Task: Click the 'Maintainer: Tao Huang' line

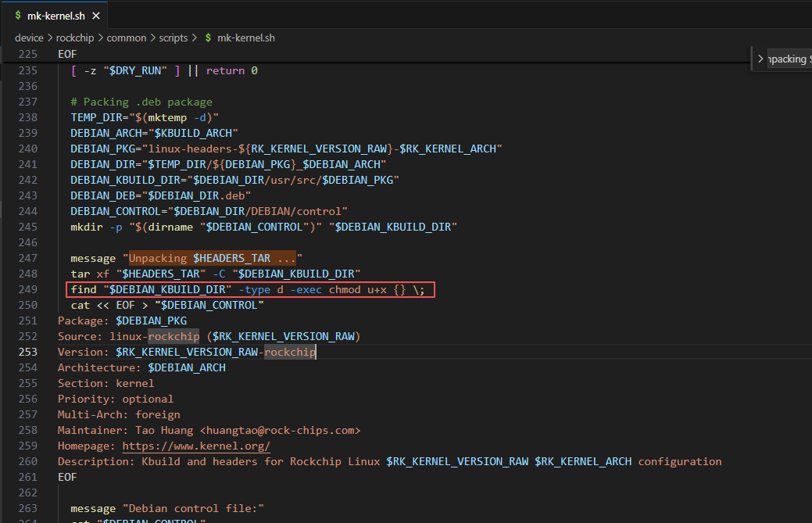Action: click(209, 430)
